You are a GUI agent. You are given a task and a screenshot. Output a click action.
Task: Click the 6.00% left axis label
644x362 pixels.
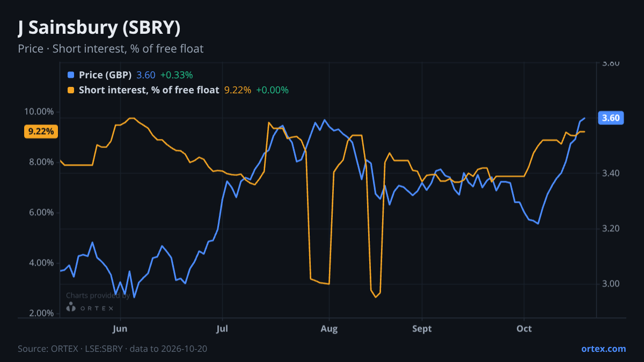pos(41,212)
